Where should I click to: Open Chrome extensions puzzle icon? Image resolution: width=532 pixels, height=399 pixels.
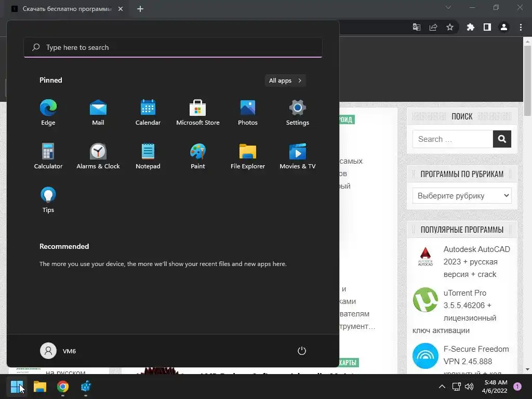click(471, 27)
